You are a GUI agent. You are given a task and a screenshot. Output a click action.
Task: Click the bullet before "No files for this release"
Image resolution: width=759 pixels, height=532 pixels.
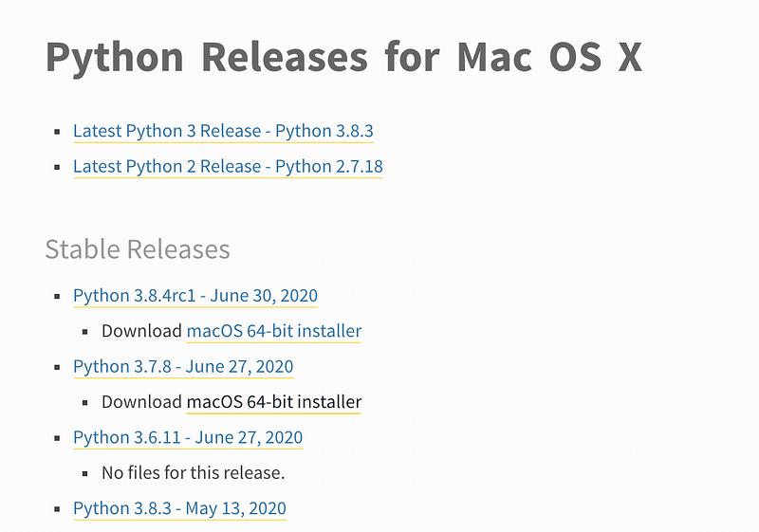click(86, 473)
